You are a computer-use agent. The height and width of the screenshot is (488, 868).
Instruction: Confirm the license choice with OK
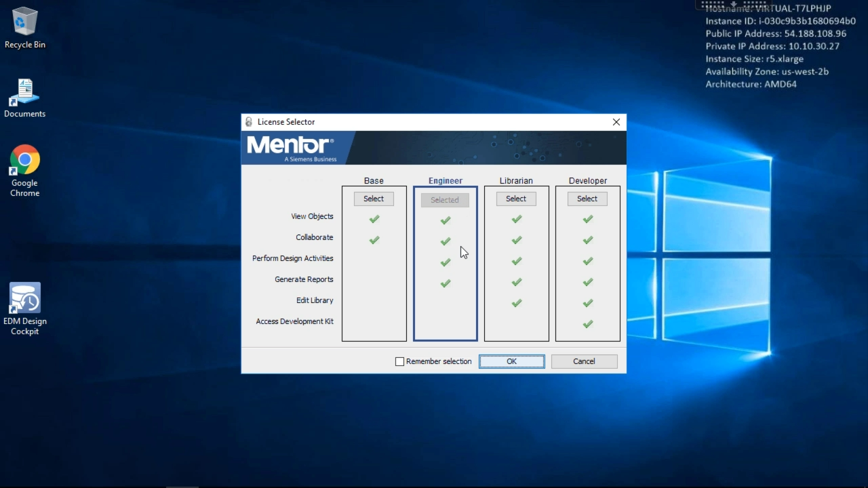tap(511, 362)
